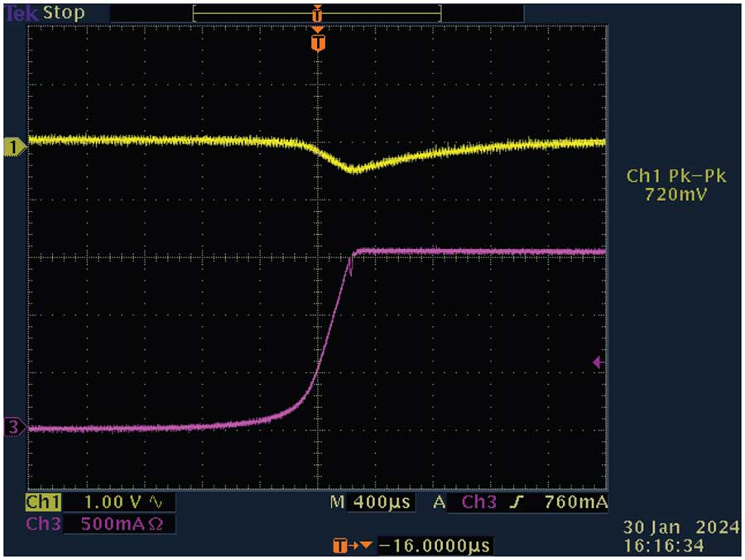745x560 pixels.
Task: Click the 760mA trigger level value
Action: (576, 503)
